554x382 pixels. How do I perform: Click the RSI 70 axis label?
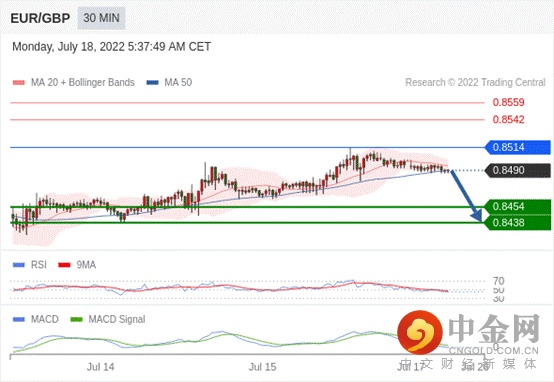(x=499, y=281)
